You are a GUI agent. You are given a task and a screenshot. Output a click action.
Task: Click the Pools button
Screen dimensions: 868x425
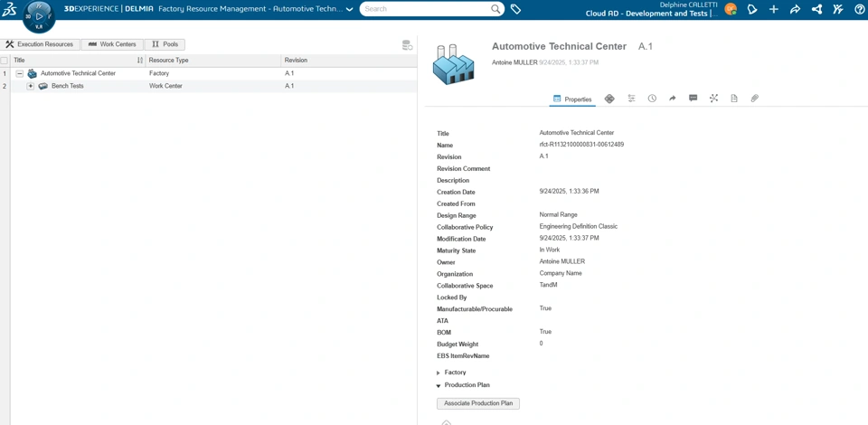click(x=165, y=44)
